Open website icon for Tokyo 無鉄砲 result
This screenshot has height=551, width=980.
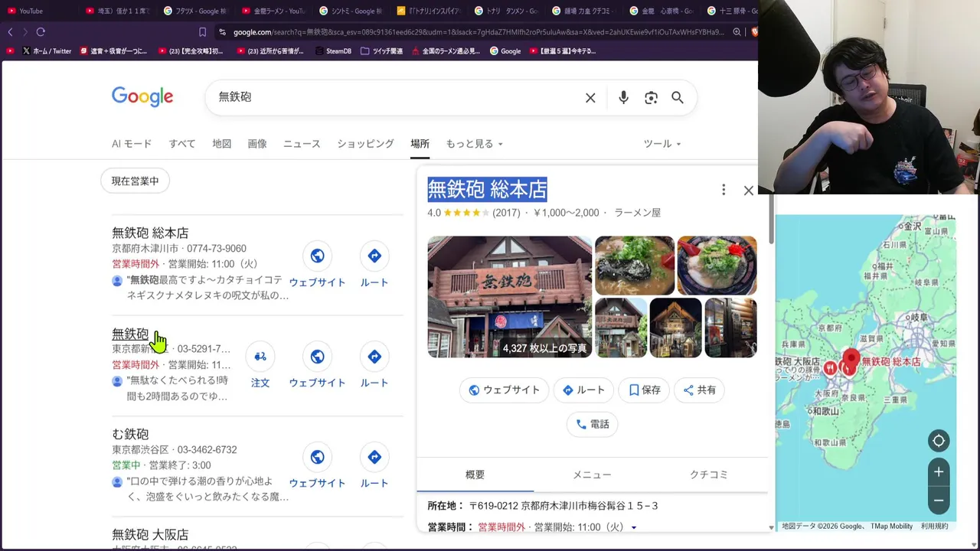coord(317,357)
